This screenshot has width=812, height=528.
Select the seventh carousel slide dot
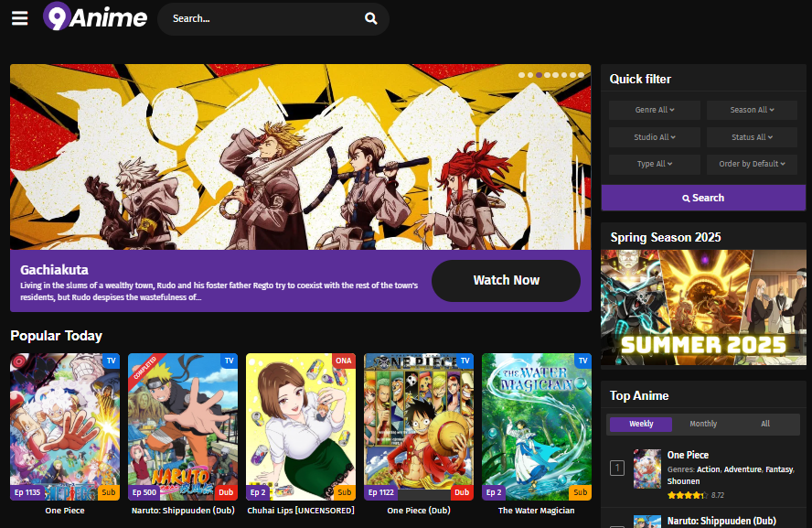[x=572, y=75]
